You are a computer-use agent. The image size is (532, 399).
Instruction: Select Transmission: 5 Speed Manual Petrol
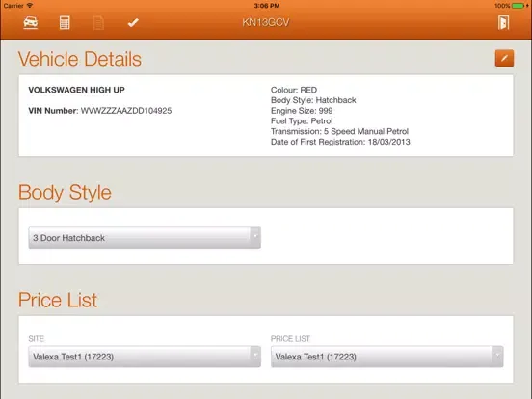coord(339,131)
